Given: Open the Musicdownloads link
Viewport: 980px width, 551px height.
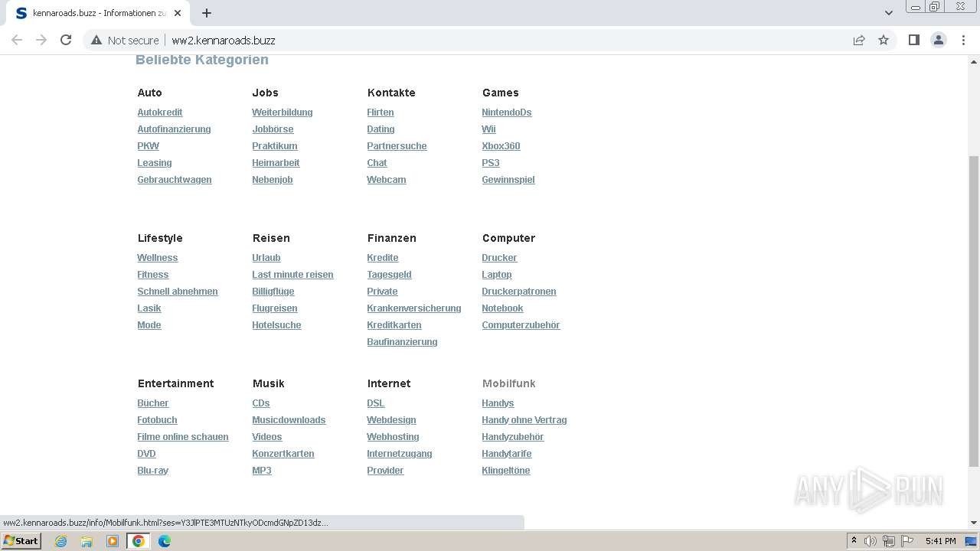Looking at the screenshot, I should point(289,420).
